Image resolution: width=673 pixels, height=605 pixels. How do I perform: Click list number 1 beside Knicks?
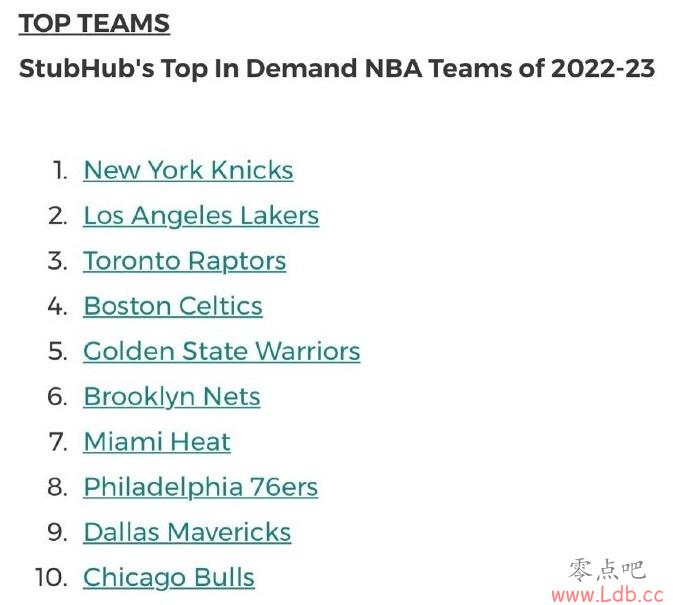(x=60, y=170)
